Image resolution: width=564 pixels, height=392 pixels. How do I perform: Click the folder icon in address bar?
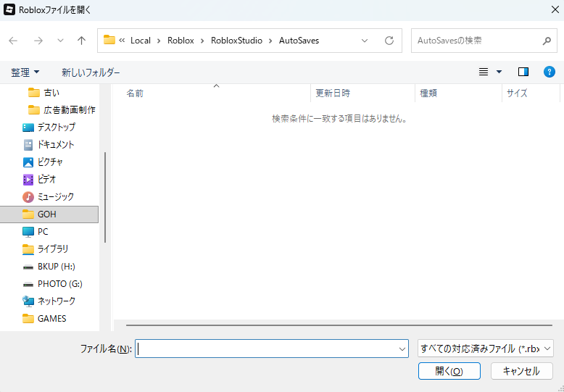[109, 40]
